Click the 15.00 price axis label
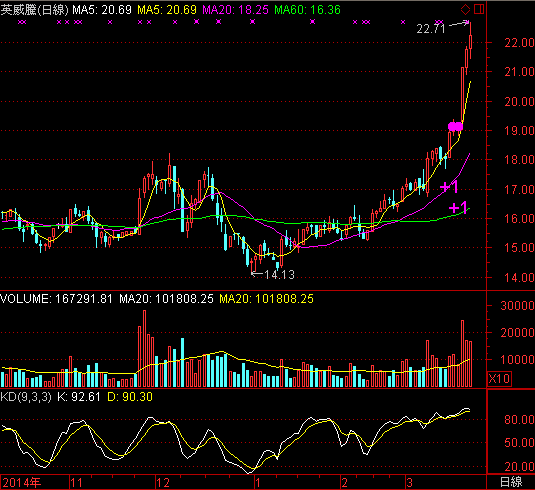The height and width of the screenshot is (490, 535). click(x=519, y=248)
